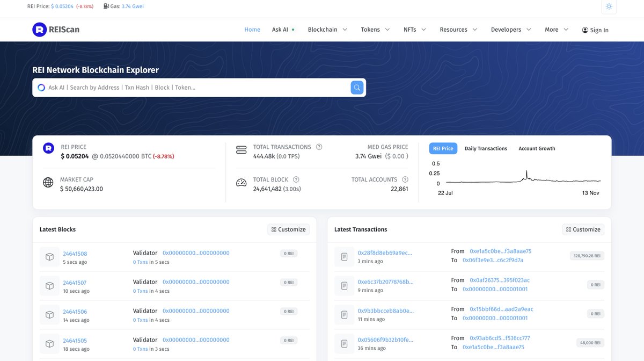This screenshot has height=361, width=644.
Task: Open recipient address 0x06f3e9e3...c6c2f9d7a
Action: coord(493,260)
